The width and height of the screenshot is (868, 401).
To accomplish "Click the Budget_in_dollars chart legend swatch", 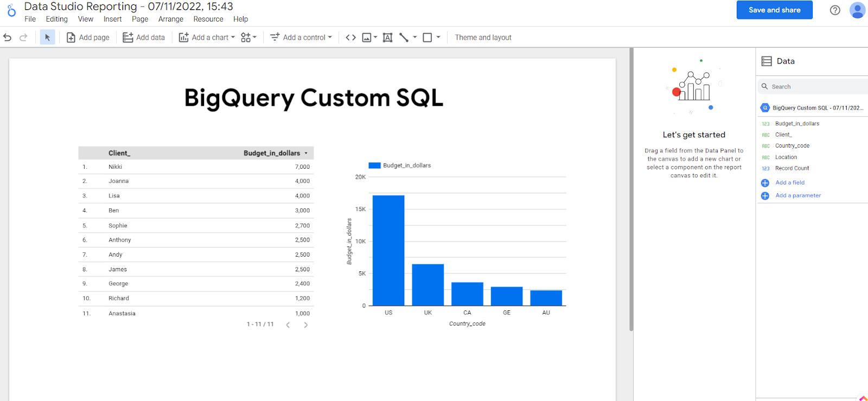I will pos(374,166).
